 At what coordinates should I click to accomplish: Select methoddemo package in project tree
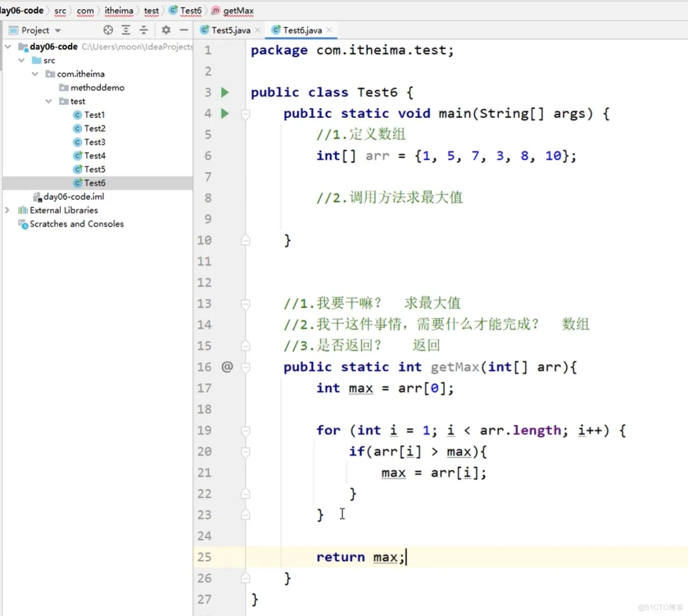pyautogui.click(x=98, y=88)
